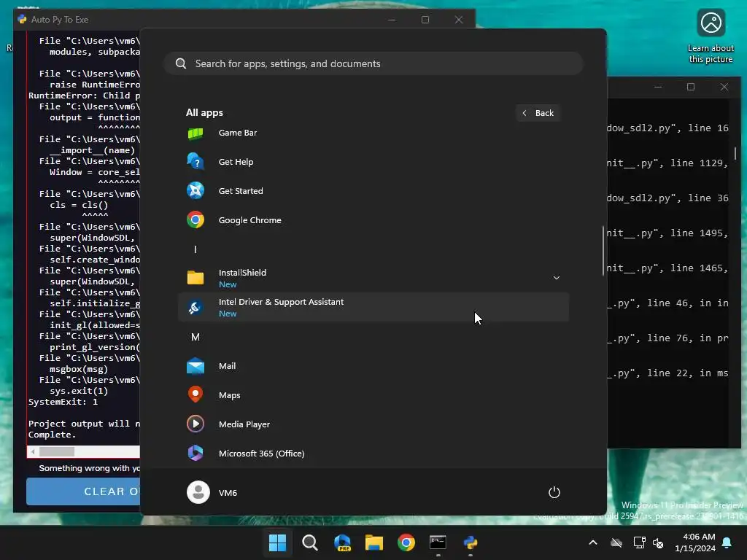747x560 pixels.
Task: Maximize the Auto Py To Exe window
Action: pos(425,20)
